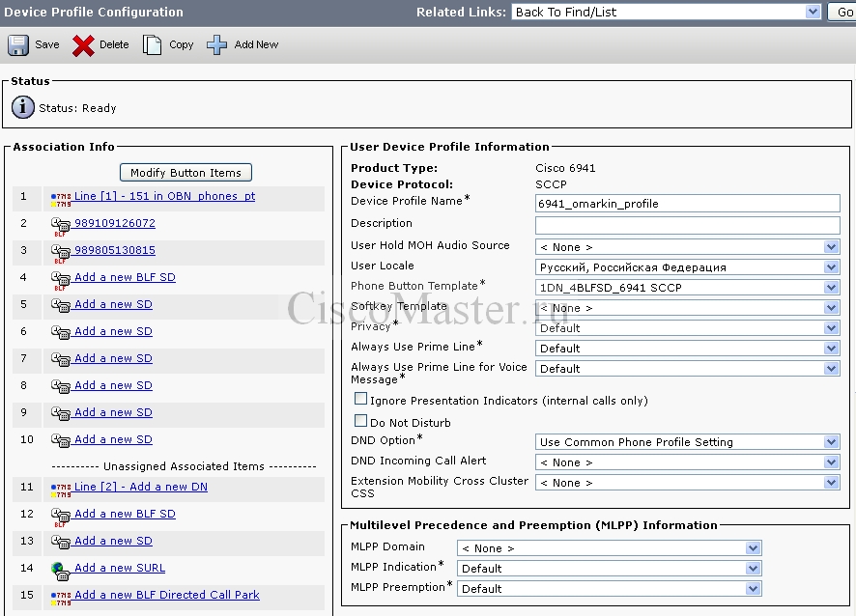856x616 pixels.
Task: Click speed dial icon in row 8
Action: (x=61, y=386)
